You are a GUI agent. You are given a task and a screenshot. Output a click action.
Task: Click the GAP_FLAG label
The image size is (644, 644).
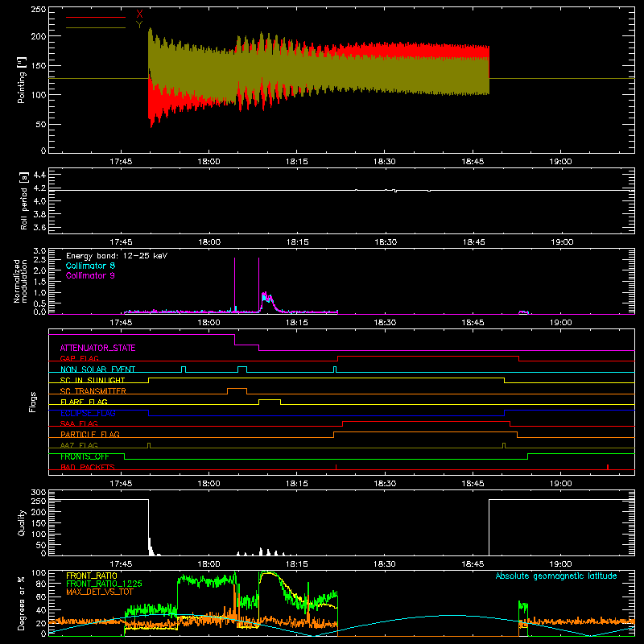click(x=79, y=358)
